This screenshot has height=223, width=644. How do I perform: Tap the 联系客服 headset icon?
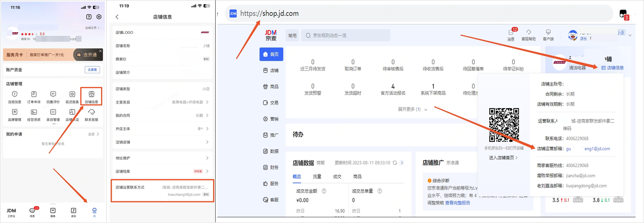click(x=91, y=112)
